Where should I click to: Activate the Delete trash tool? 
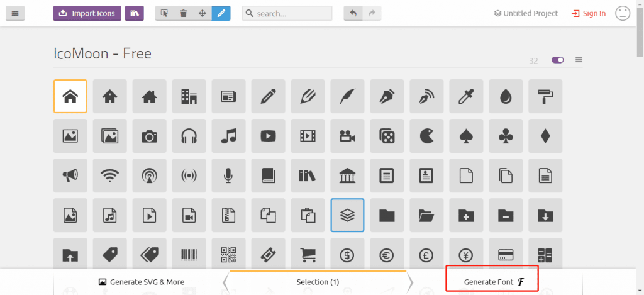(184, 13)
